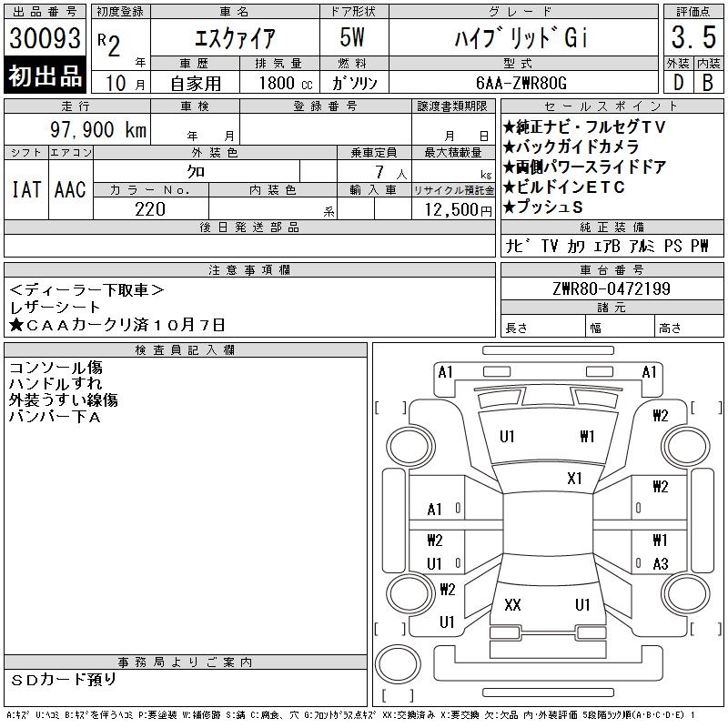Image resolution: width=728 pixels, height=728 pixels.
Task: Select office notice SDカード預り
Action: click(63, 680)
